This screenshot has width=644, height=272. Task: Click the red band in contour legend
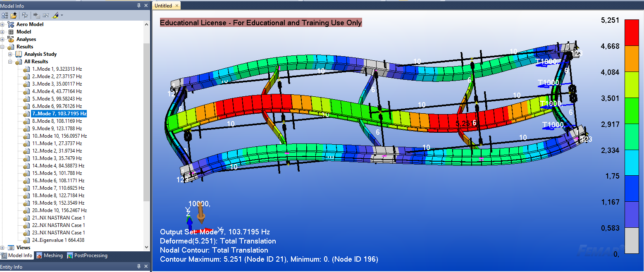[631, 32]
